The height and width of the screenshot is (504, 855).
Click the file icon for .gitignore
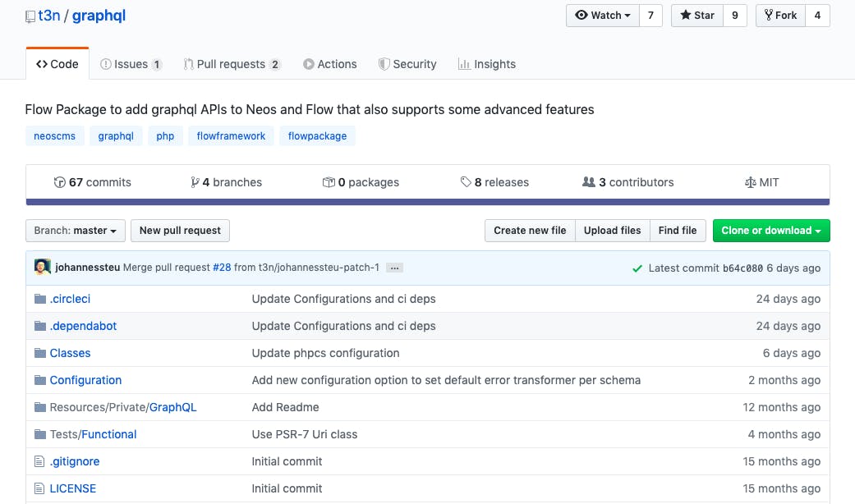tap(39, 461)
